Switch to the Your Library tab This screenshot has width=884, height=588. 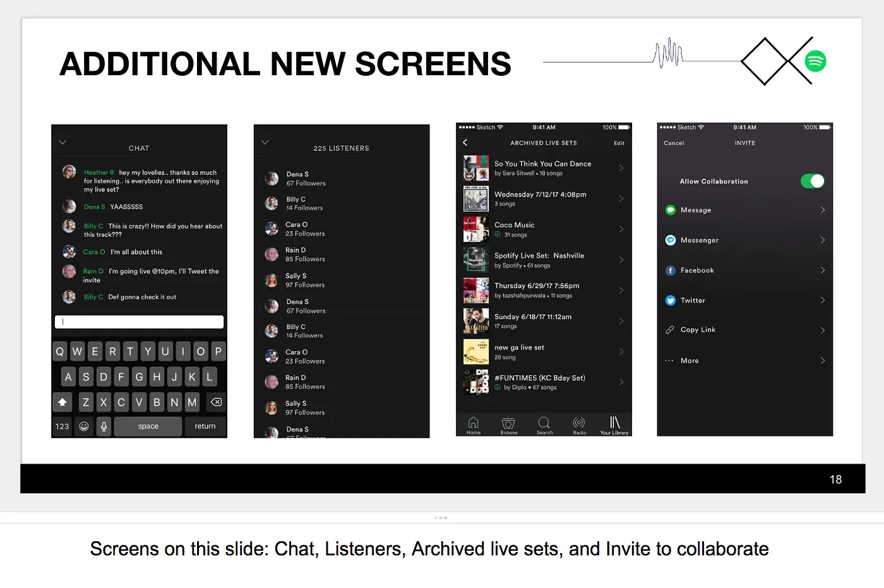click(614, 426)
